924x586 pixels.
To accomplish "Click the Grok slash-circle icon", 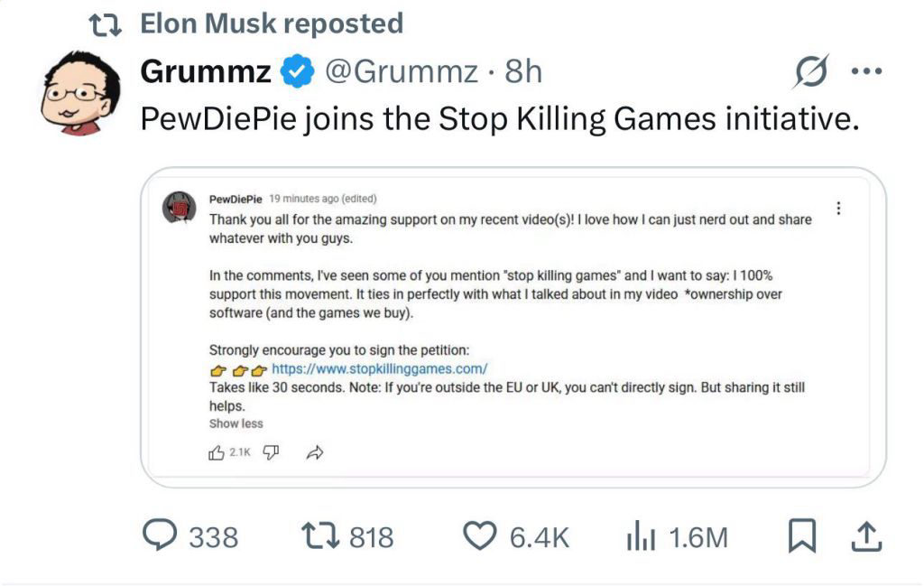I will pos(811,71).
